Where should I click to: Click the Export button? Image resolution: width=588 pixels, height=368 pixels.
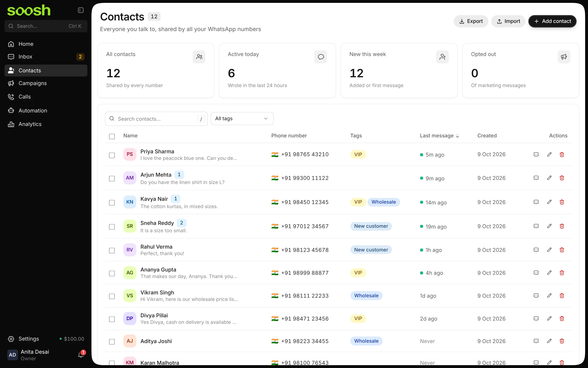471,21
